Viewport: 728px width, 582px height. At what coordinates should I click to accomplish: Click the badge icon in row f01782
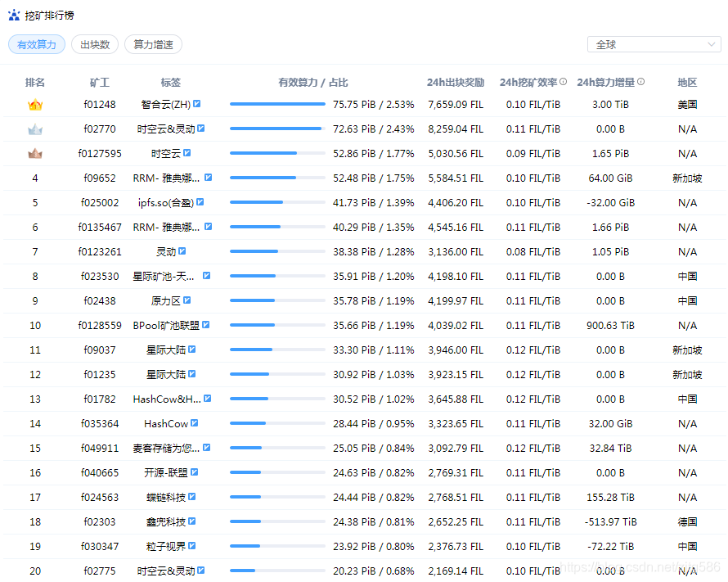point(208,399)
